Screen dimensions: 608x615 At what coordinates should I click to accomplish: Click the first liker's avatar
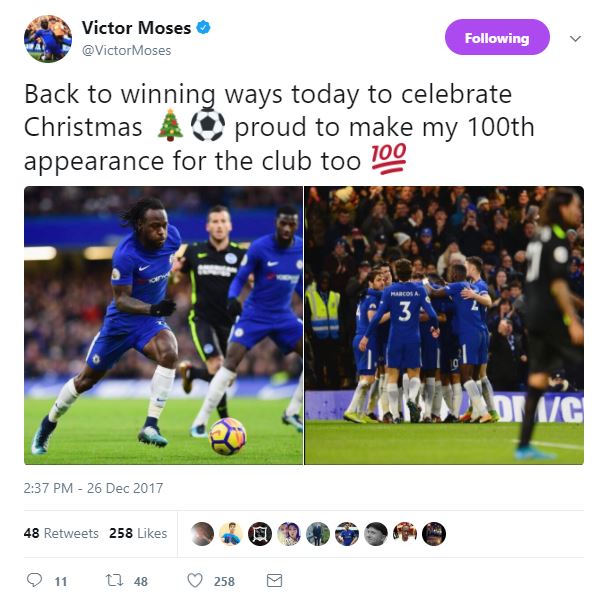pos(202,533)
